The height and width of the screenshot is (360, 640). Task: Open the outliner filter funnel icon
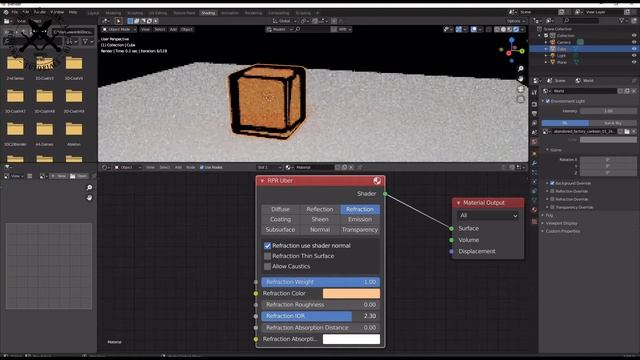click(622, 20)
